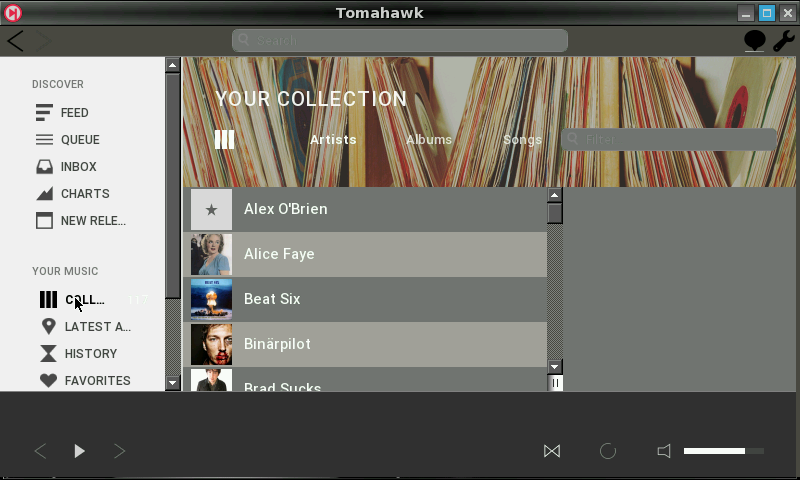Switch to the Songs tab
The width and height of the screenshot is (800, 480).
pyautogui.click(x=522, y=140)
